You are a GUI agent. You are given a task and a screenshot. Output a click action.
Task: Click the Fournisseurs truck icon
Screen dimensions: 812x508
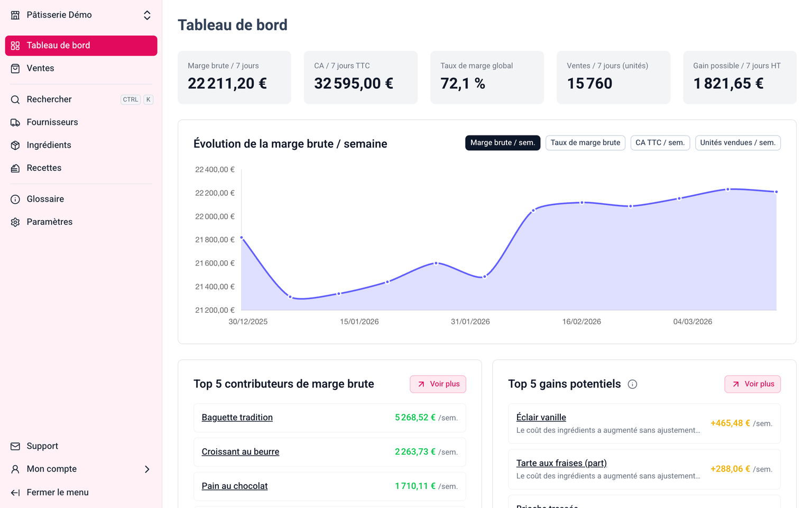[x=15, y=122]
